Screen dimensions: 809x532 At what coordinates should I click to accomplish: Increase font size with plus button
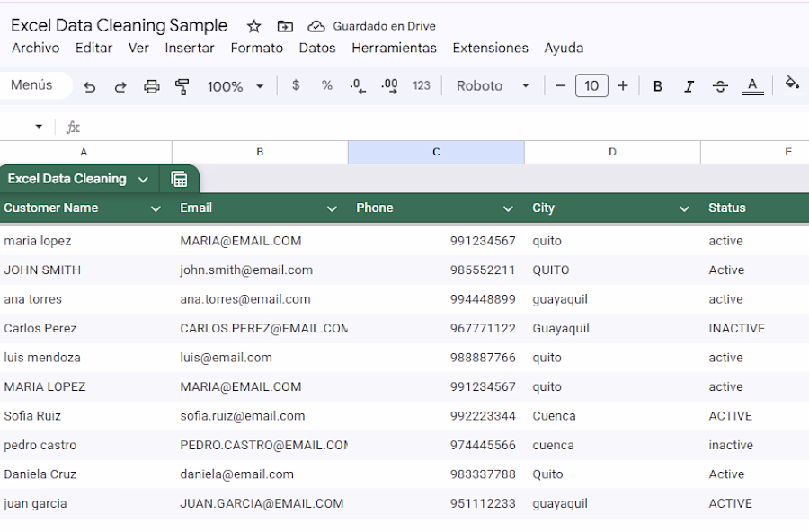point(623,85)
